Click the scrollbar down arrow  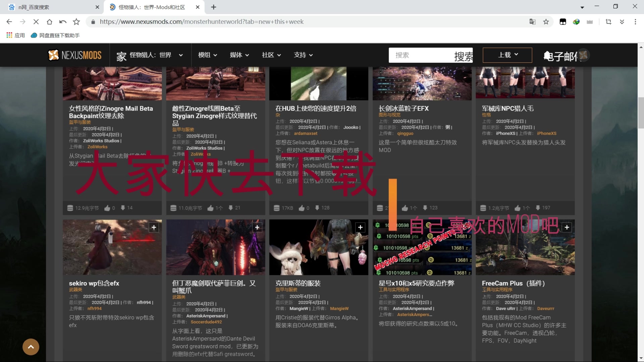(x=641, y=358)
